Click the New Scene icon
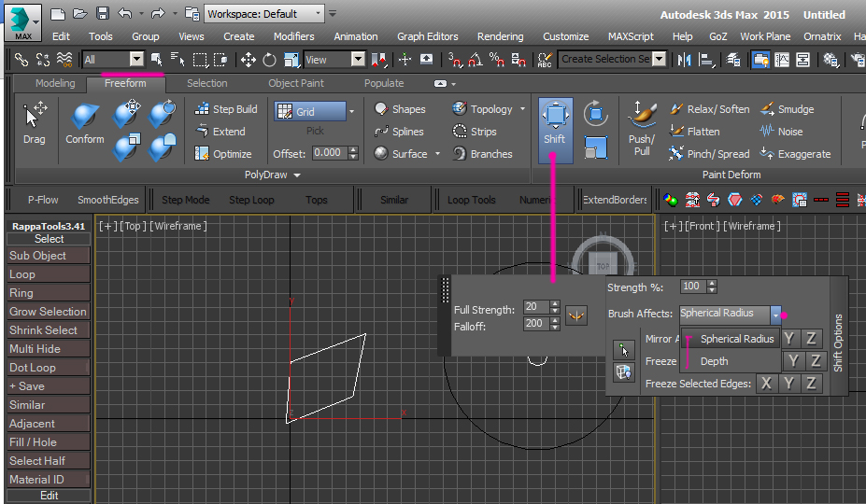The height and width of the screenshot is (504, 866). pyautogui.click(x=57, y=14)
